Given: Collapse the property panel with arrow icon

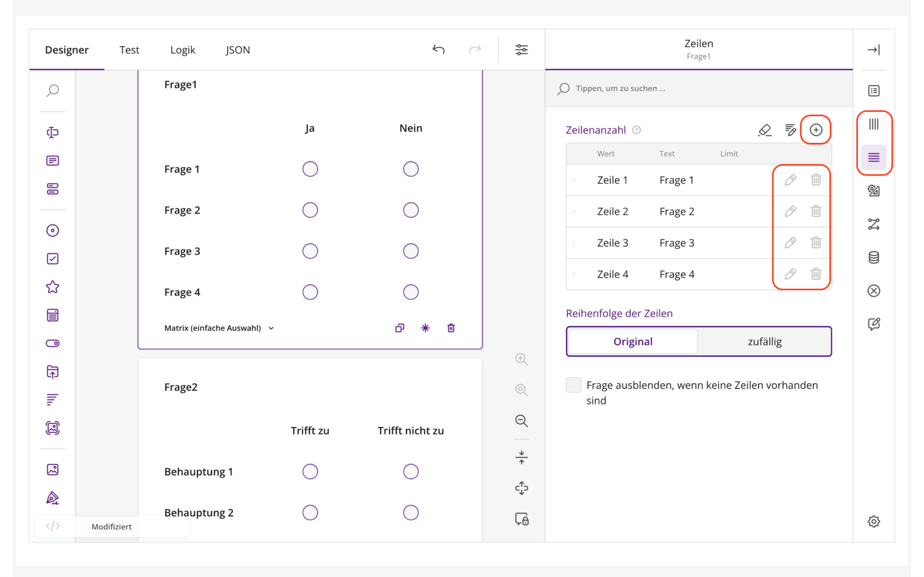Looking at the screenshot, I should click(x=873, y=50).
